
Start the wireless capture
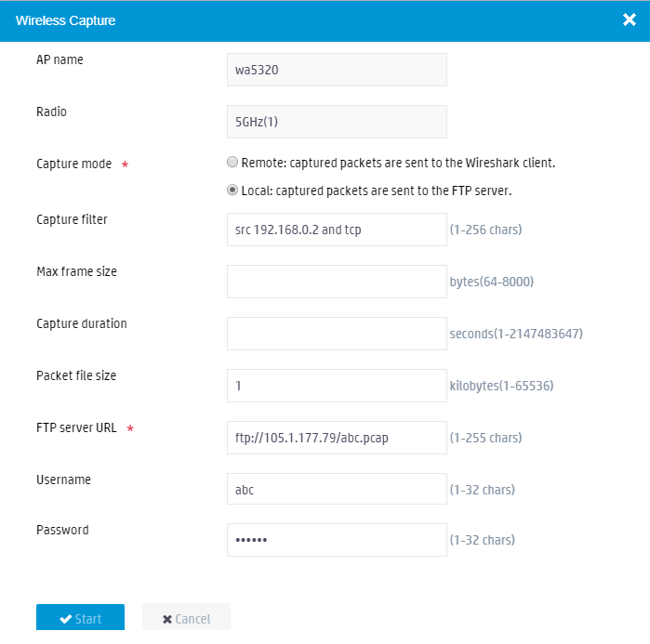click(x=80, y=617)
